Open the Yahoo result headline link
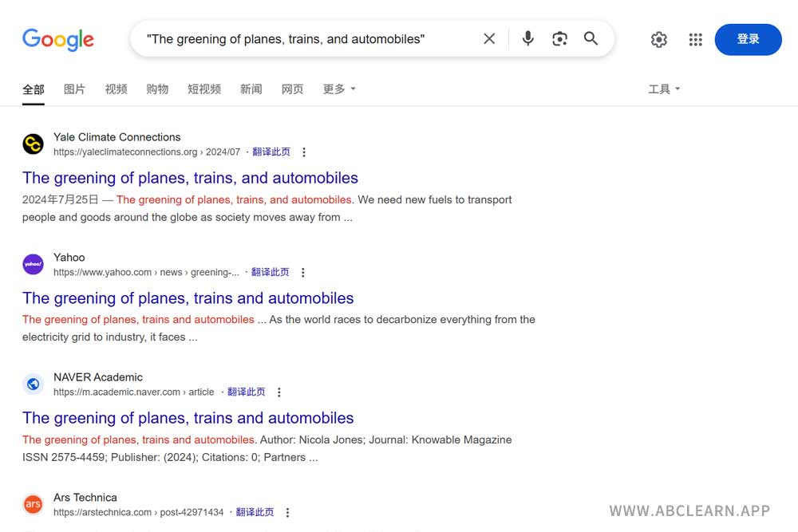This screenshot has height=532, width=798. pos(188,298)
